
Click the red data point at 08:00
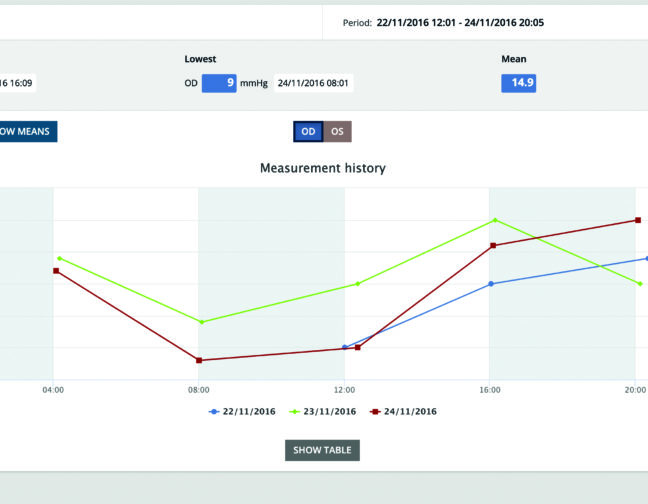coord(199,360)
